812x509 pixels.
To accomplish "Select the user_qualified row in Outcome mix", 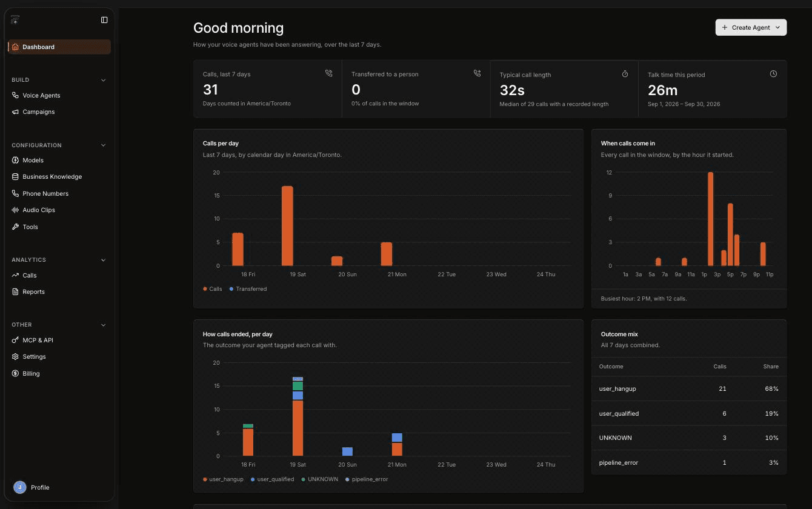I will (689, 413).
